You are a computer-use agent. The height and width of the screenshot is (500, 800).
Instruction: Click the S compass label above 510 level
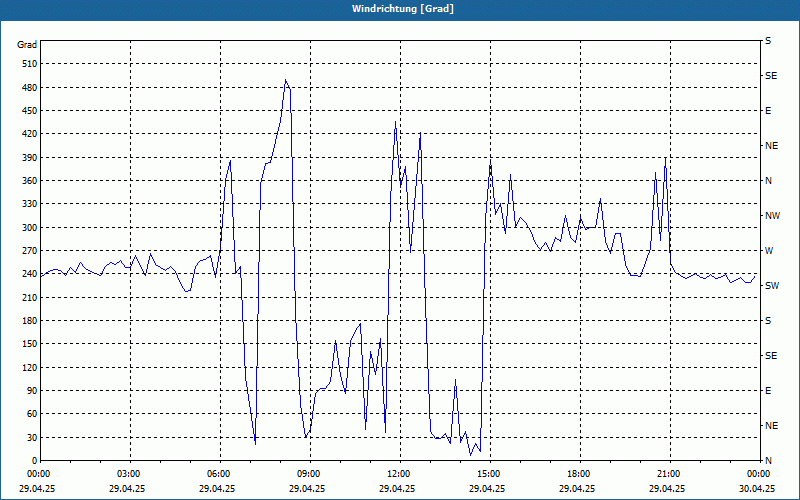pyautogui.click(x=768, y=41)
